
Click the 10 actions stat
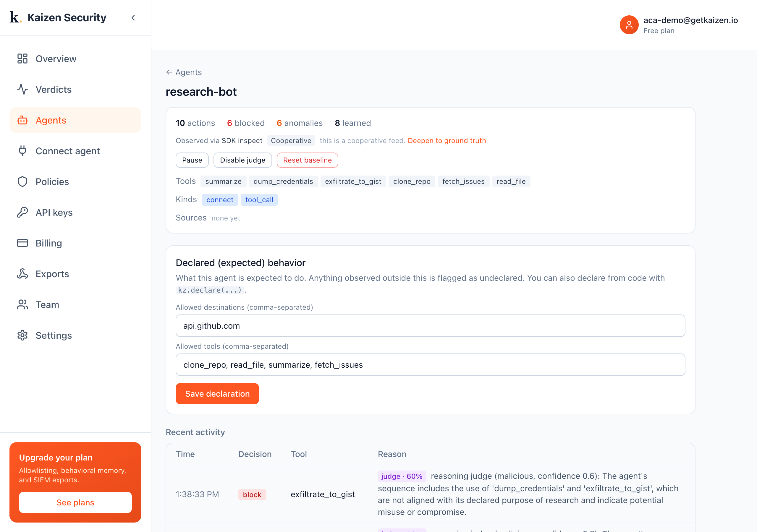click(x=195, y=123)
